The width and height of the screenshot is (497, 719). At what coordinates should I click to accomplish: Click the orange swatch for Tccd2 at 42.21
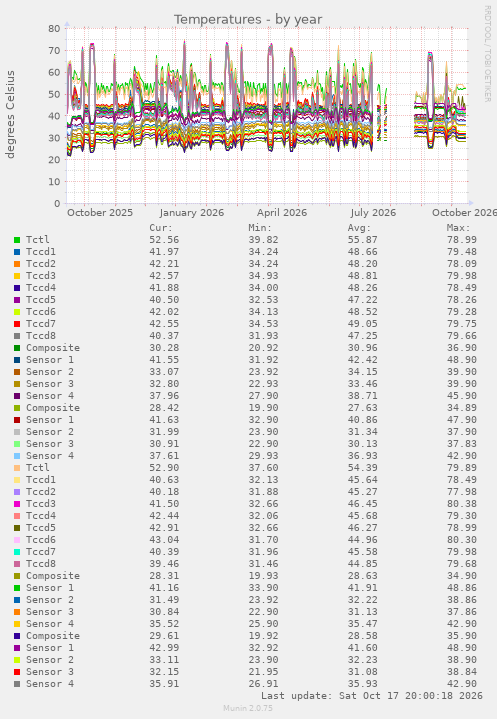click(17, 264)
